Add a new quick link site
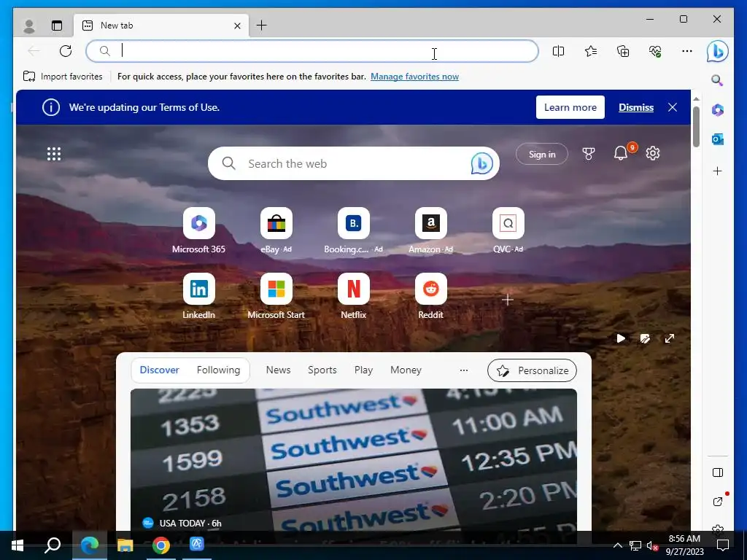 point(508,300)
